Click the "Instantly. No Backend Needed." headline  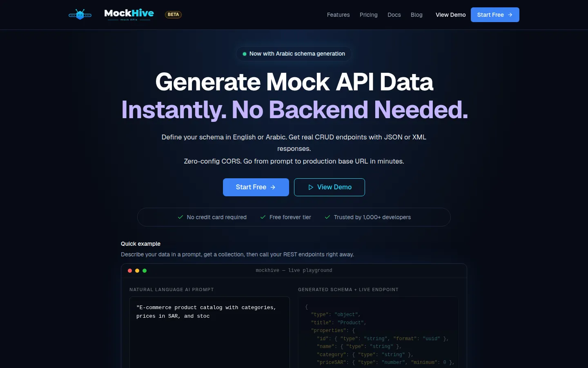pos(294,110)
